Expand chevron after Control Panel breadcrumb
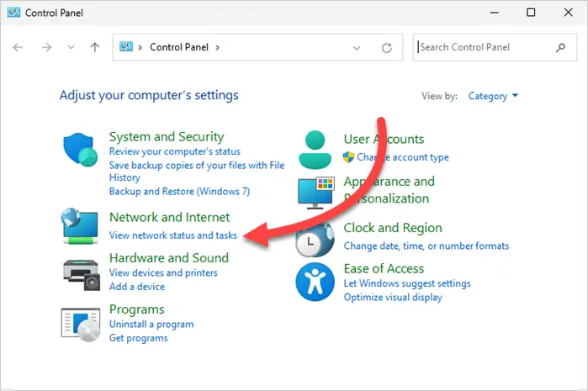Image resolution: width=588 pixels, height=391 pixels. 218,48
